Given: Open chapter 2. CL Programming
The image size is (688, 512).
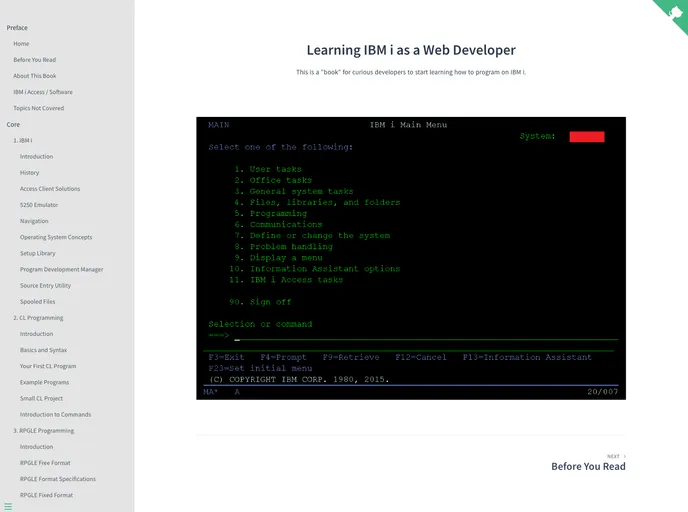Looking at the screenshot, I should (x=38, y=318).
